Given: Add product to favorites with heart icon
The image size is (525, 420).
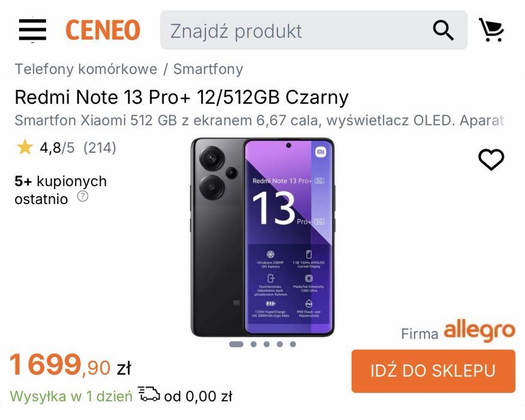Looking at the screenshot, I should pyautogui.click(x=491, y=160).
